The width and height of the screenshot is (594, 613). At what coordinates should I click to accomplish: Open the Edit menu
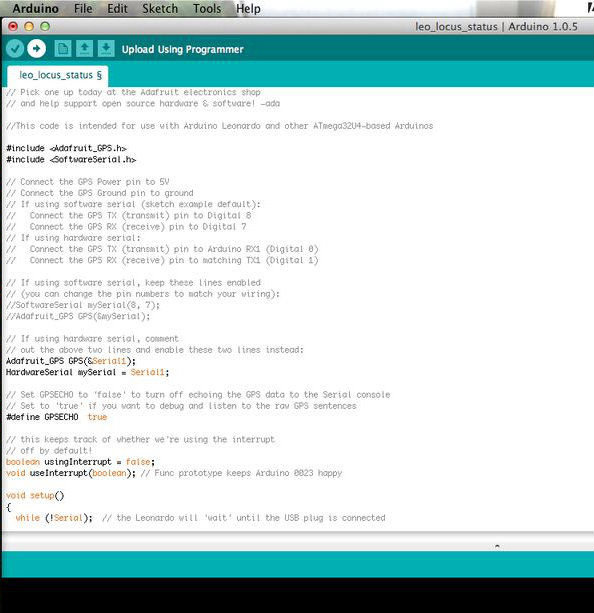click(117, 8)
